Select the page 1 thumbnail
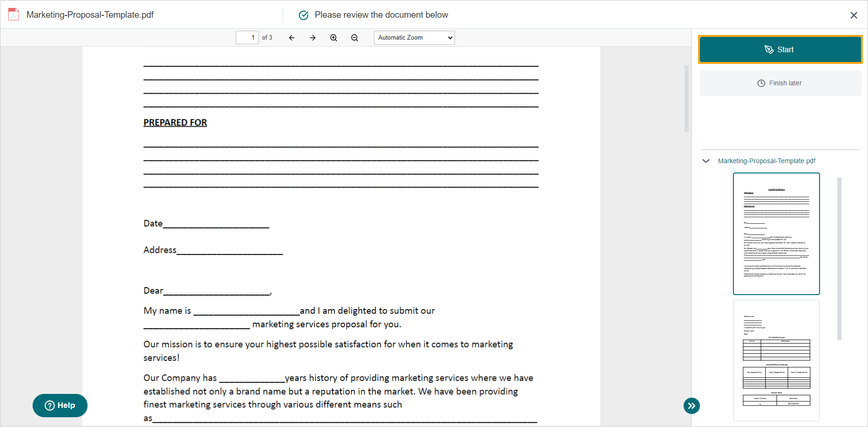The image size is (868, 427). pyautogui.click(x=776, y=234)
